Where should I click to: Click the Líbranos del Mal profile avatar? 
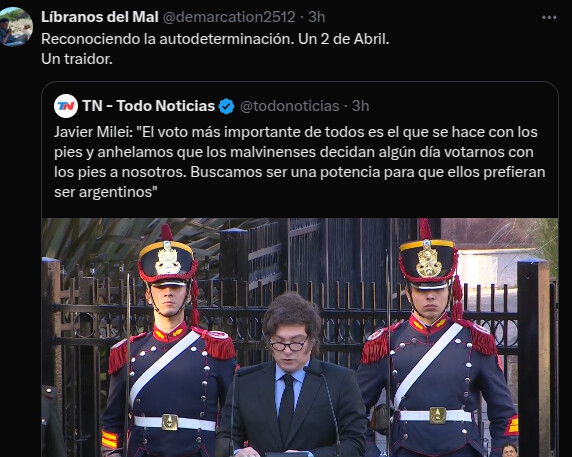(15, 27)
